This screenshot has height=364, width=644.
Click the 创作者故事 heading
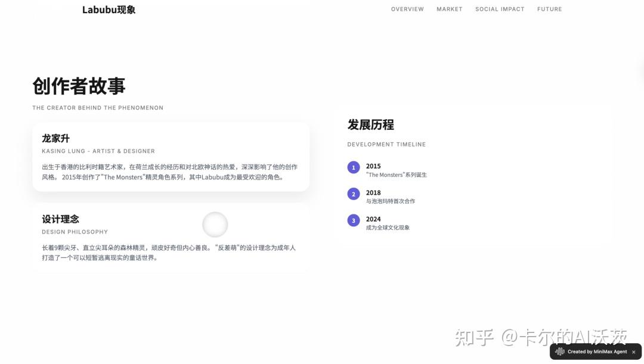coord(79,86)
